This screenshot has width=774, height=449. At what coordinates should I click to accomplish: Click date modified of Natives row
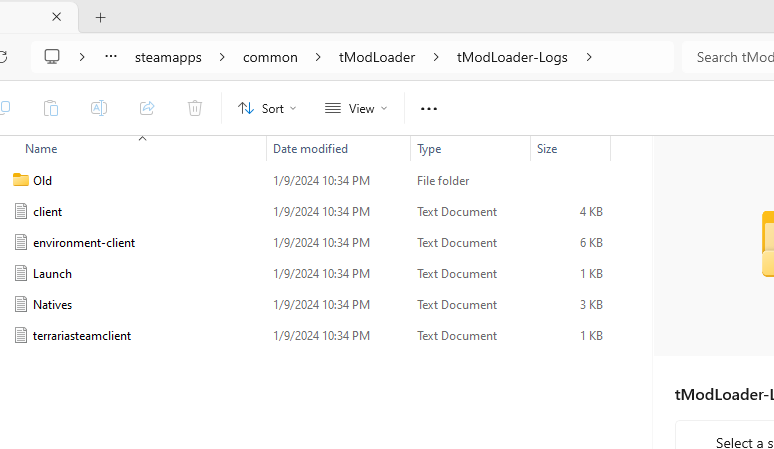(x=321, y=305)
